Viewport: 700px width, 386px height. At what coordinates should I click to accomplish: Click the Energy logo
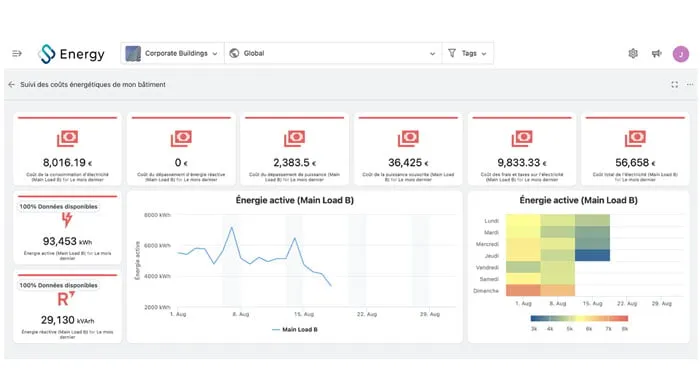tap(71, 54)
